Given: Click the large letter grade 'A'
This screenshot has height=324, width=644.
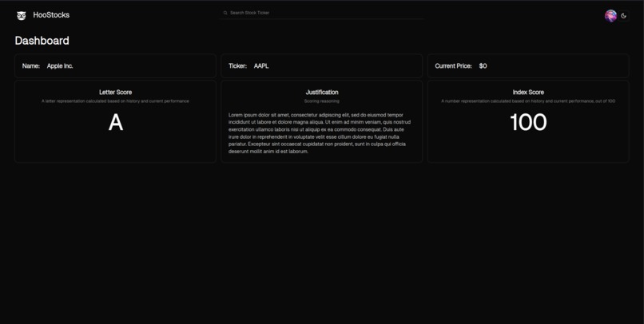Looking at the screenshot, I should click(116, 123).
